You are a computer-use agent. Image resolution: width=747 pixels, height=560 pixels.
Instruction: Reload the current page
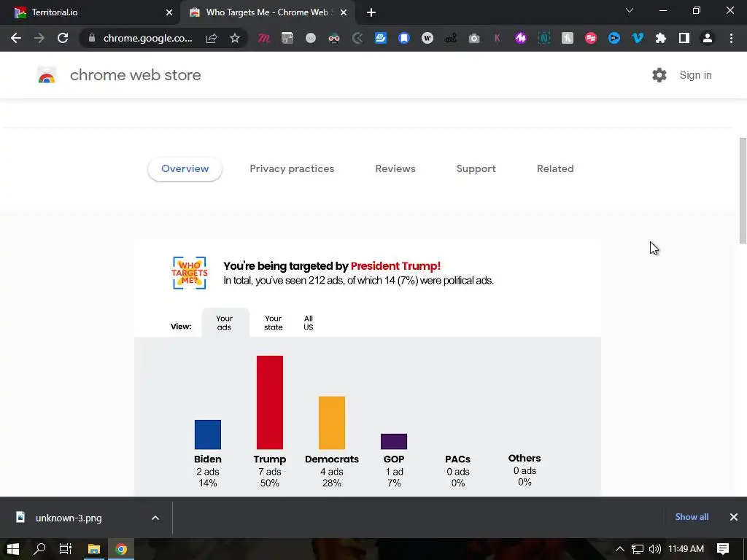tap(63, 38)
